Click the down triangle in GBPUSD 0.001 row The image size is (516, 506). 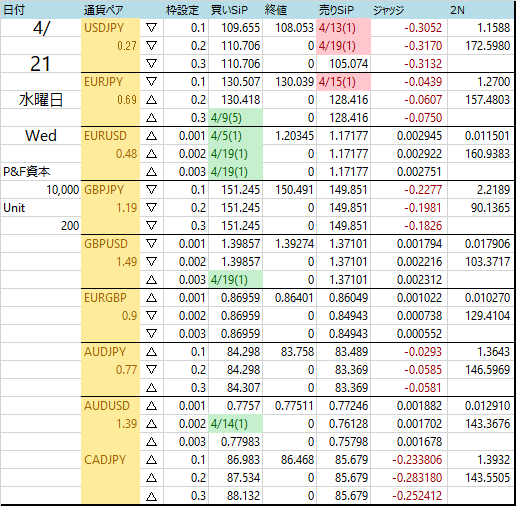(152, 244)
